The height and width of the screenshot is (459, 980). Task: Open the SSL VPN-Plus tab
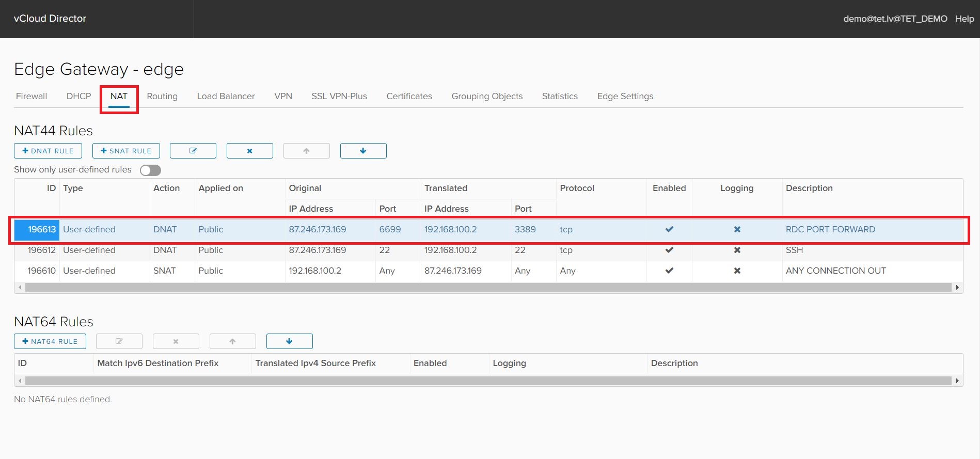(x=339, y=96)
